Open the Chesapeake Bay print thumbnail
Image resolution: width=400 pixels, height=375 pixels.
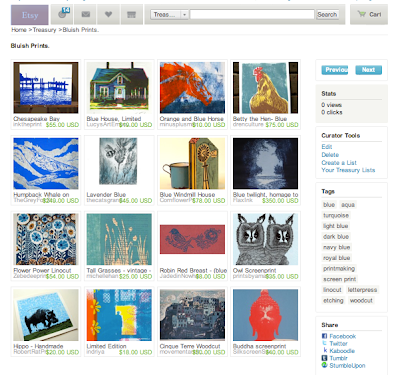(46, 88)
